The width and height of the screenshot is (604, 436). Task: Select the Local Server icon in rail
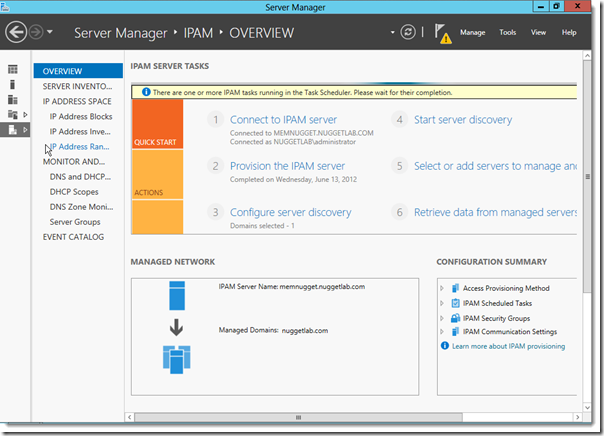[x=12, y=84]
